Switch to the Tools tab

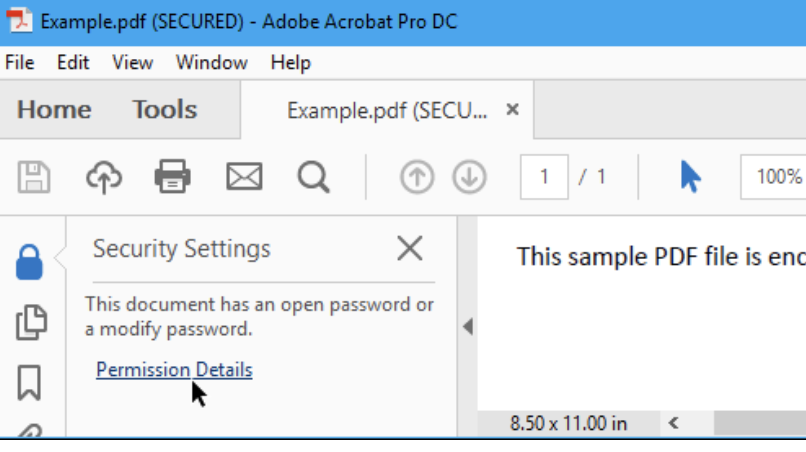tap(164, 110)
